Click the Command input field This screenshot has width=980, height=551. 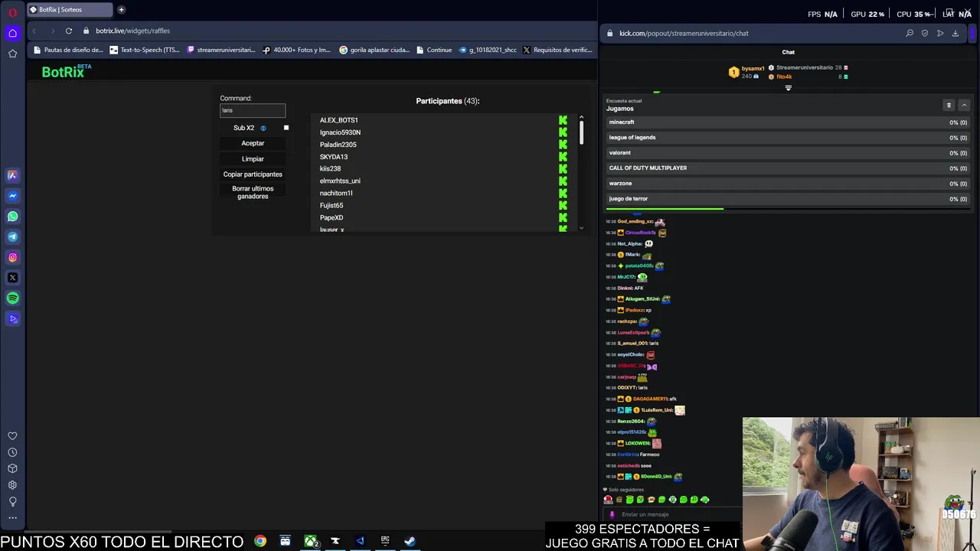pyautogui.click(x=253, y=110)
